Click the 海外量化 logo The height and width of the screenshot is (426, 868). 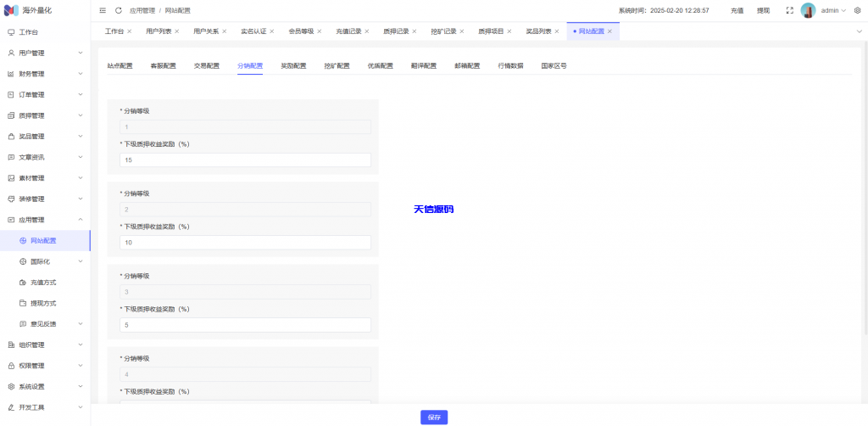click(11, 10)
